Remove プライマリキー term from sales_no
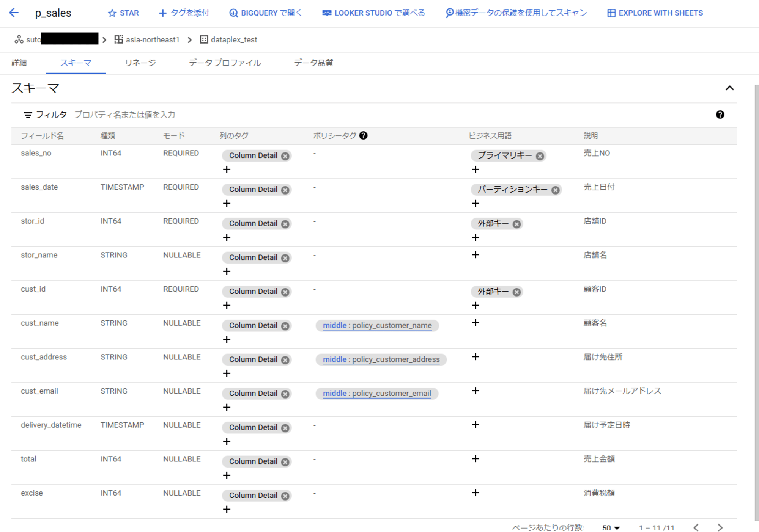Viewport: 759px width, 532px height. pos(540,156)
